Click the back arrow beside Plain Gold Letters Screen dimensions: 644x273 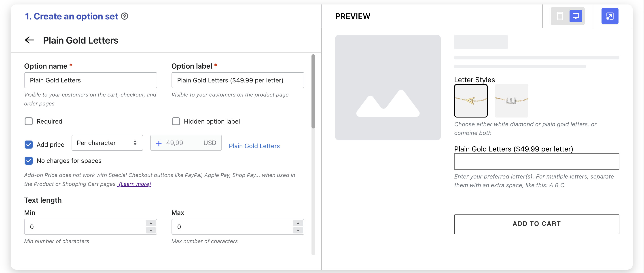point(29,40)
